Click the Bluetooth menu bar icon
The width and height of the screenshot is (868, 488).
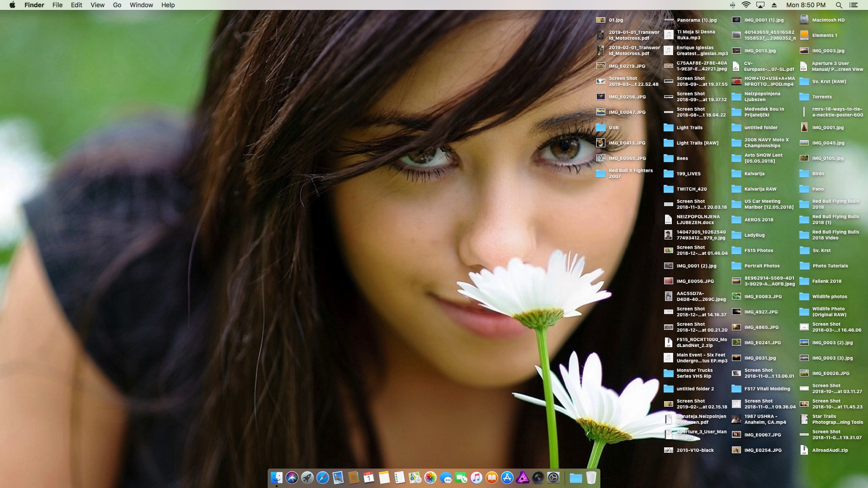click(x=732, y=5)
